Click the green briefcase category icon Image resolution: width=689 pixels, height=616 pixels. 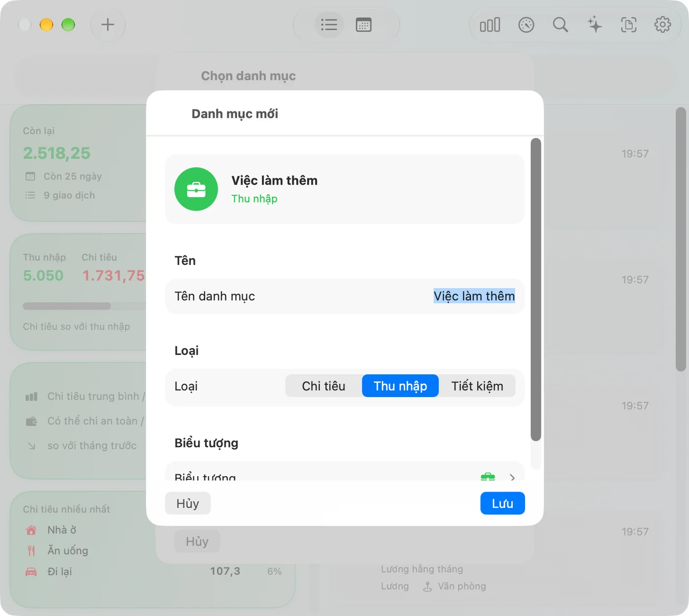click(196, 189)
